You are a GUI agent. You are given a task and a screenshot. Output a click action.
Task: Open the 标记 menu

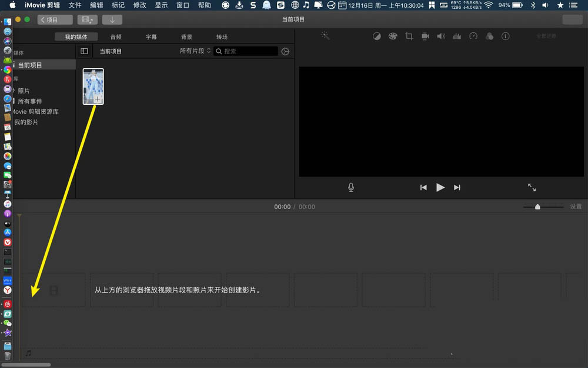pos(118,5)
